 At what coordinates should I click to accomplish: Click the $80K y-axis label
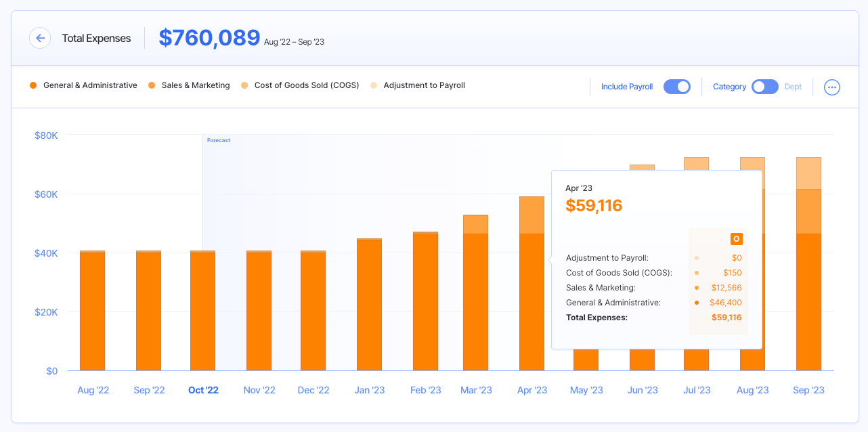coord(45,135)
